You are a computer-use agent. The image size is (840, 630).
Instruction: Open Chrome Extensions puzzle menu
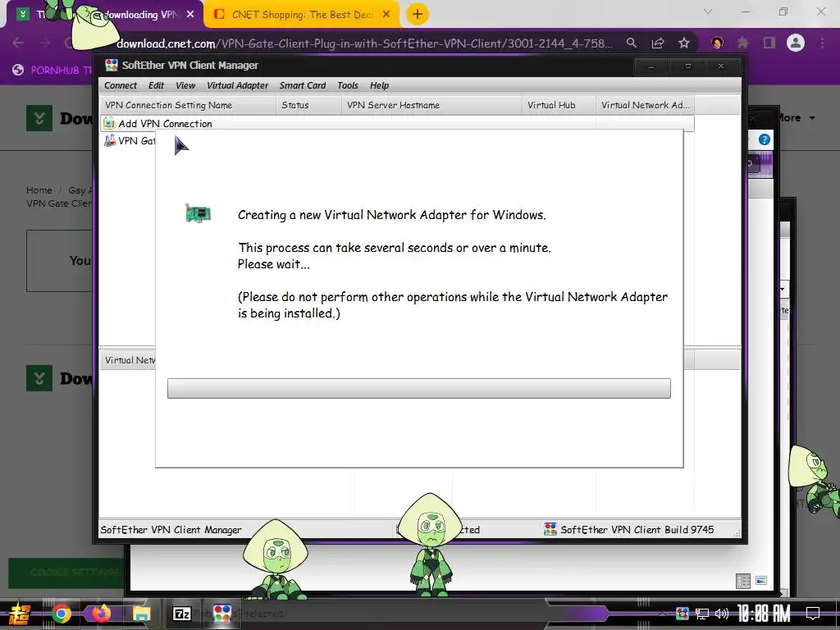click(x=743, y=43)
